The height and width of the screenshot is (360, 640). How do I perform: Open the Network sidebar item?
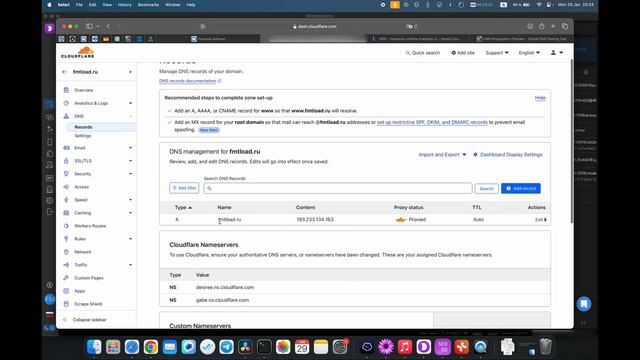click(82, 252)
